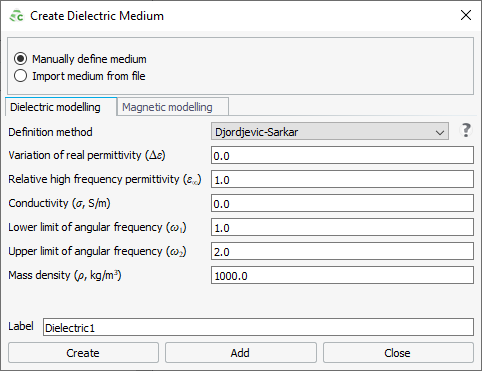482x371 pixels.
Task: Select Import medium from file option
Action: point(21,76)
